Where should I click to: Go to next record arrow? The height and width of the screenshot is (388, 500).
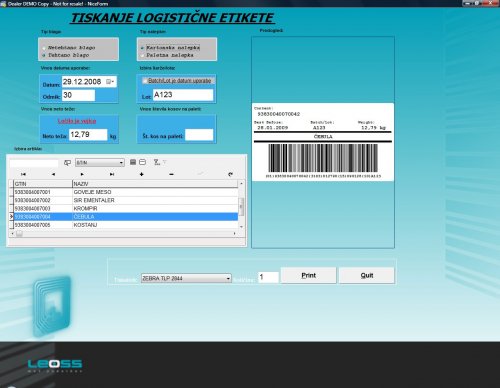(82, 174)
